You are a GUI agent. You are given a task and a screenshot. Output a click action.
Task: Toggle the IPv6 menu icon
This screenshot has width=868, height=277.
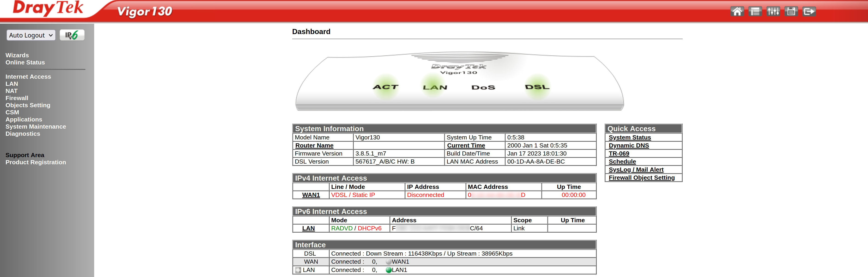(72, 35)
